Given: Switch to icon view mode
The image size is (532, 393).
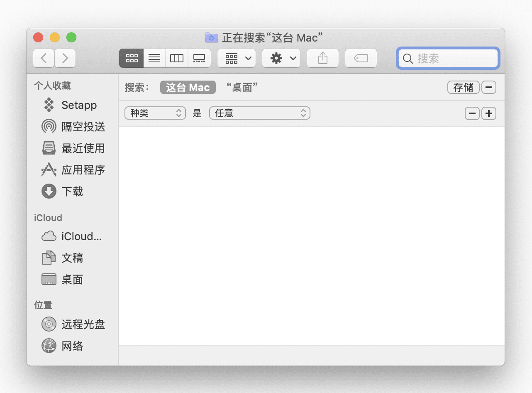Looking at the screenshot, I should [x=131, y=58].
